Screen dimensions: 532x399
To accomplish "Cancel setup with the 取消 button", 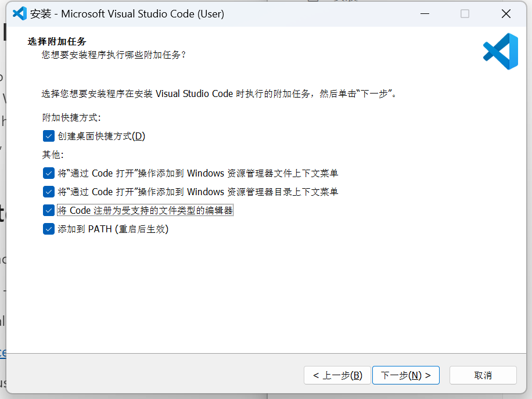I will [x=483, y=375].
